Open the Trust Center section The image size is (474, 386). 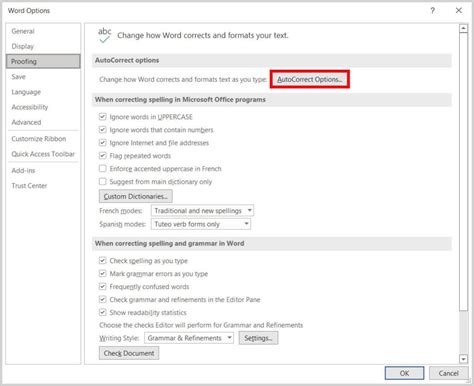coord(29,186)
